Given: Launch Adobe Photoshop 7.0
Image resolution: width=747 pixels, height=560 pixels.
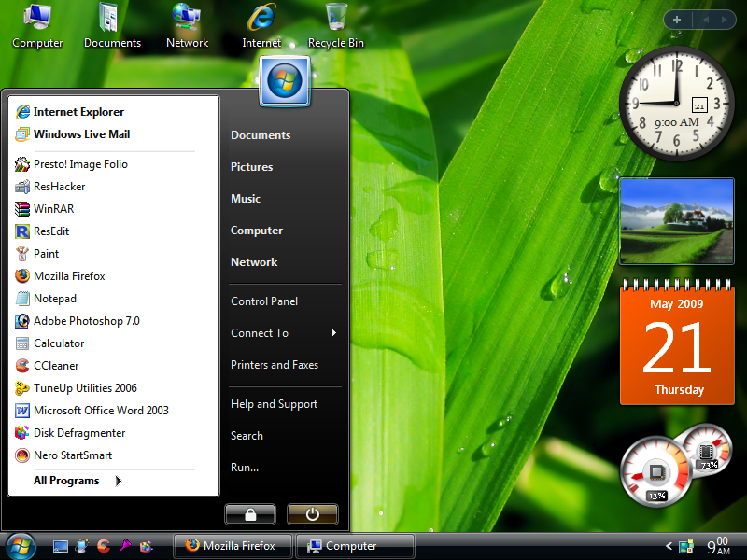Looking at the screenshot, I should pyautogui.click(x=113, y=321).
